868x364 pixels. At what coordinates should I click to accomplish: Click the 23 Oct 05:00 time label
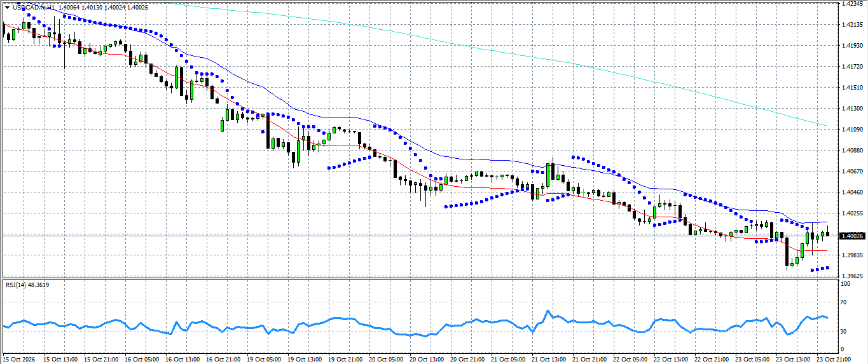pyautogui.click(x=752, y=359)
